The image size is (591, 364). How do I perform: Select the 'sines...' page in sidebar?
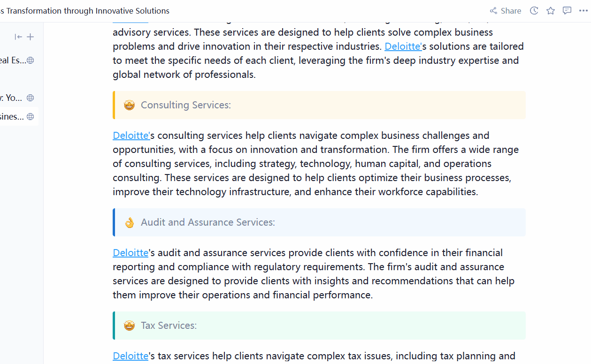click(x=12, y=117)
